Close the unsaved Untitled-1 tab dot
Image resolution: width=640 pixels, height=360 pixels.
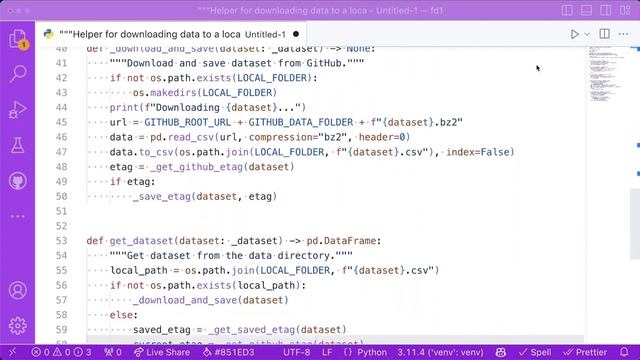[x=296, y=34]
